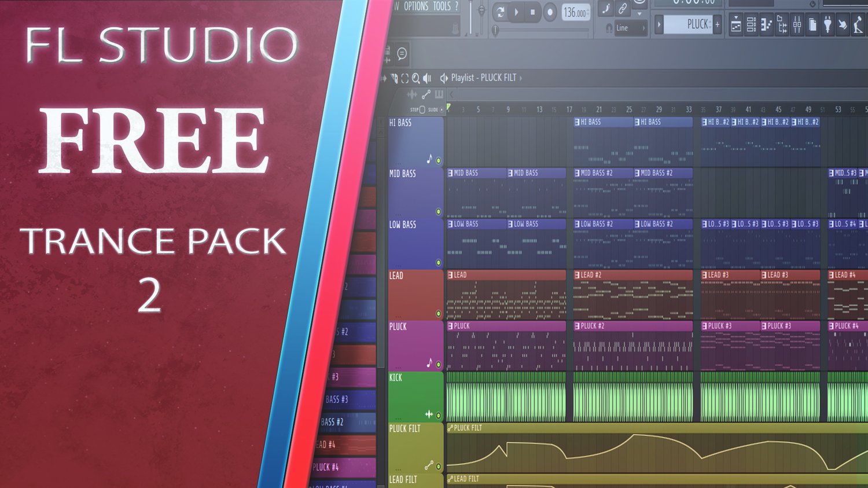Click the song position slider handle
The image size is (868, 488).
[495, 30]
